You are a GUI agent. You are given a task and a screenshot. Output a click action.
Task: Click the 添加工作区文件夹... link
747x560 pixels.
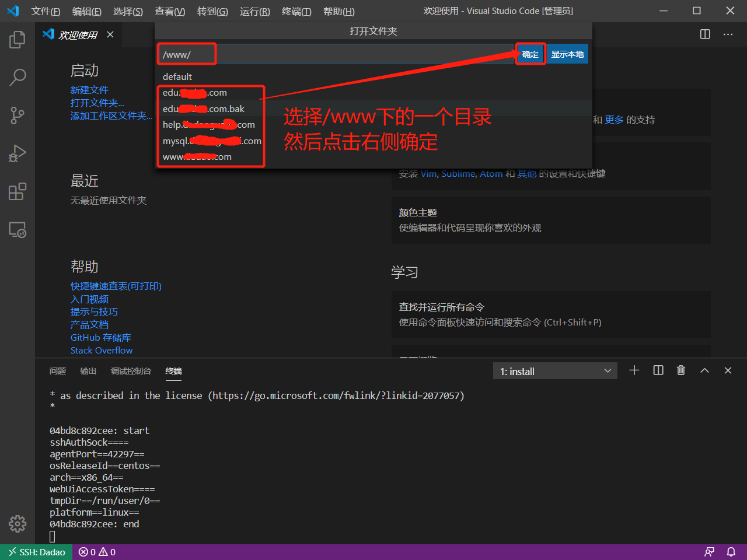click(x=111, y=116)
